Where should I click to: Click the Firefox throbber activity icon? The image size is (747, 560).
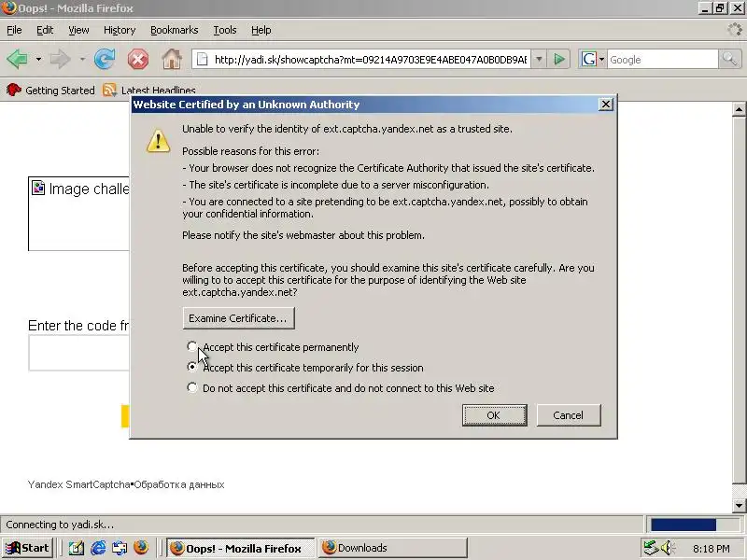[735, 30]
